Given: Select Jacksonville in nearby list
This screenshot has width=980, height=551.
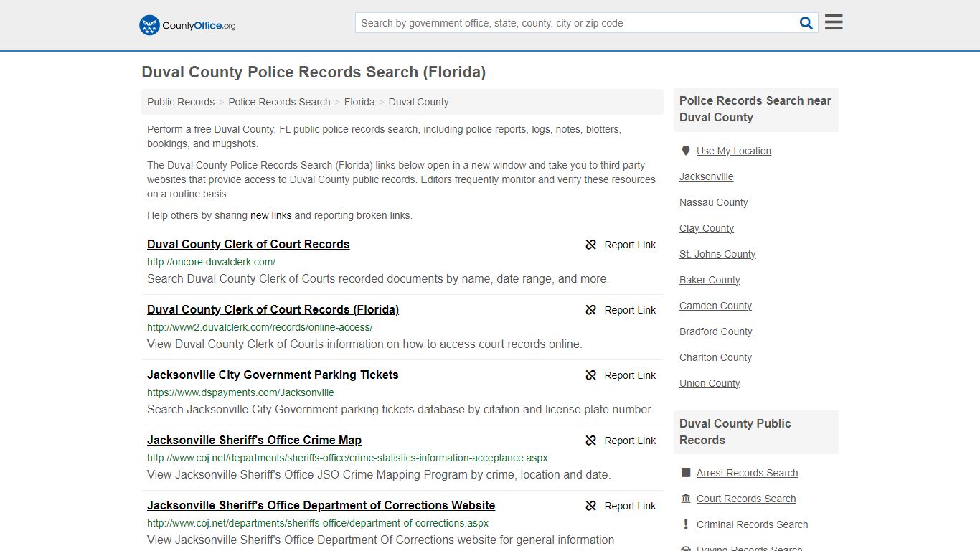Looking at the screenshot, I should click(x=707, y=176).
